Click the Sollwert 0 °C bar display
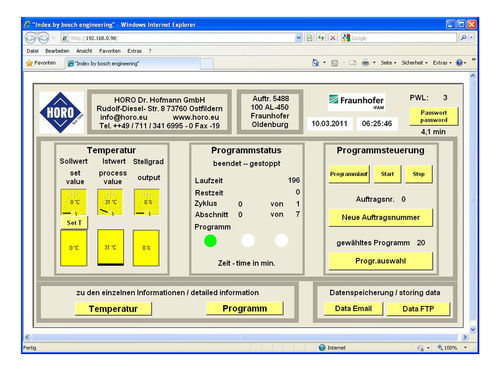Screen dimensions: 500x371 (74, 248)
